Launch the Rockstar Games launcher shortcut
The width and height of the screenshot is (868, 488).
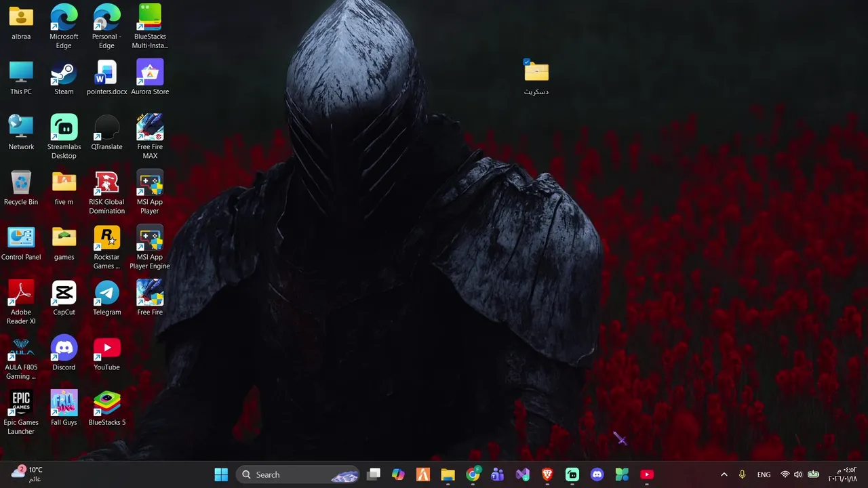pos(106,248)
